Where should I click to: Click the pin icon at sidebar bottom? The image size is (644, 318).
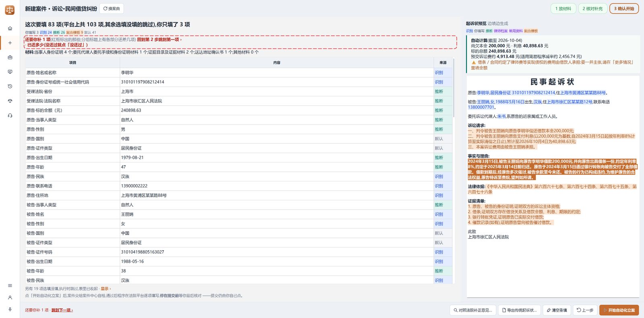click(x=10, y=310)
